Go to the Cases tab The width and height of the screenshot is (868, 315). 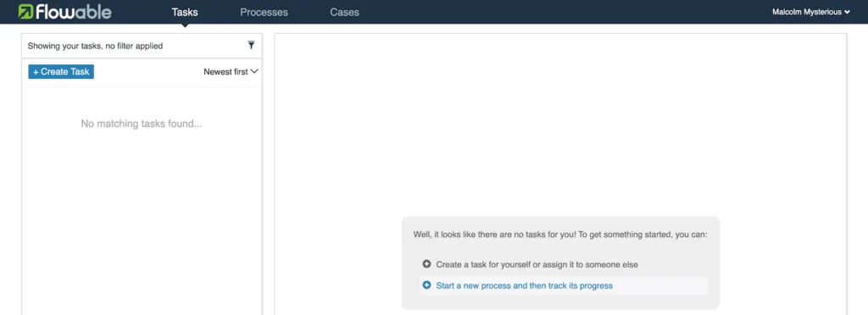344,12
